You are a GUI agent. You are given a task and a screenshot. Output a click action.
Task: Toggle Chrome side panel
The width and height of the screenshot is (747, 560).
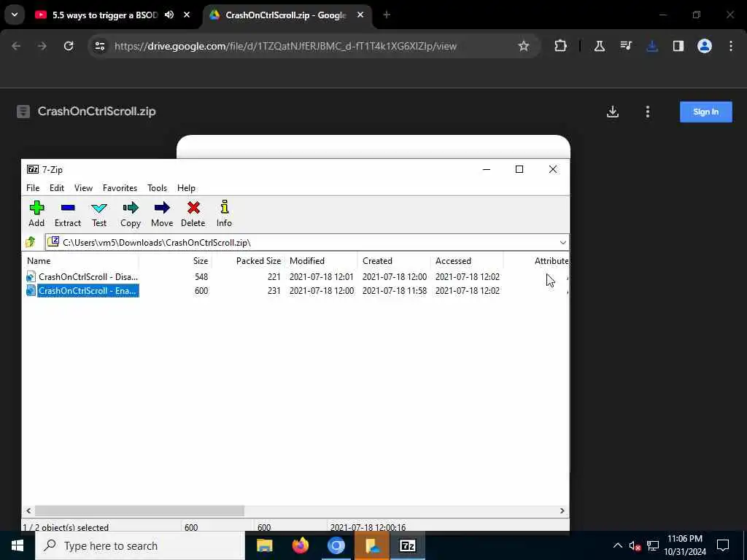click(x=678, y=46)
